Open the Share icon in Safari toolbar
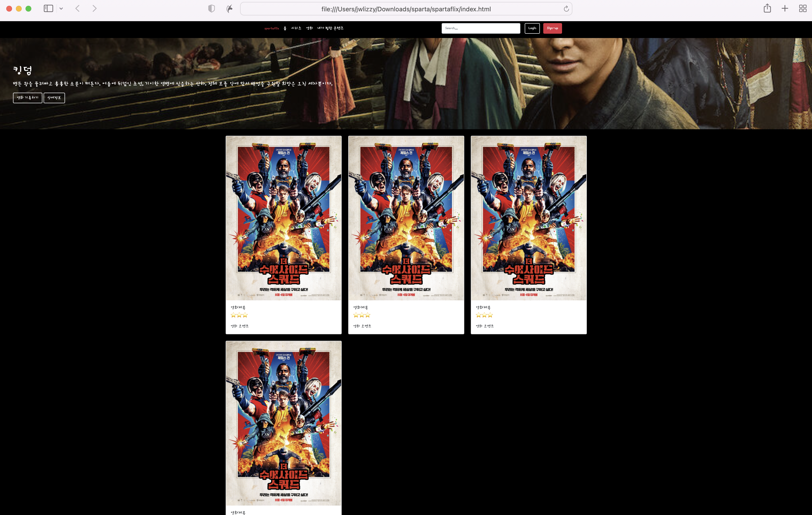Screen dimensions: 812x515 (x=767, y=8)
